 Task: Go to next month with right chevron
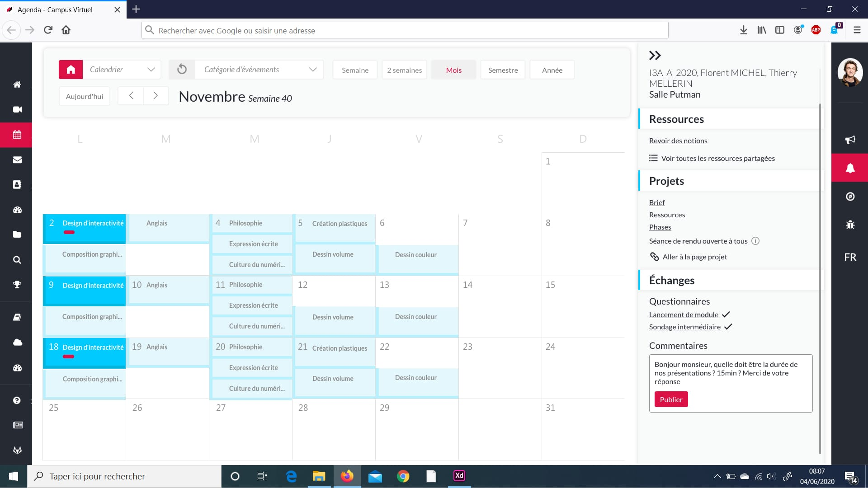point(156,96)
